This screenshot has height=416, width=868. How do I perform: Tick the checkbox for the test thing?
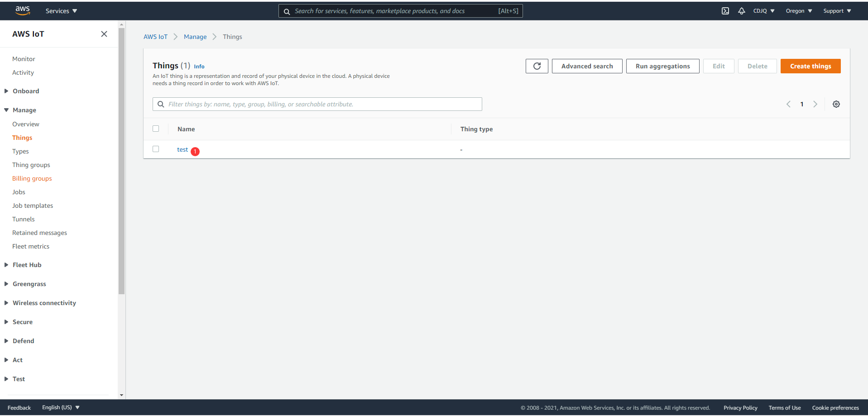156,149
